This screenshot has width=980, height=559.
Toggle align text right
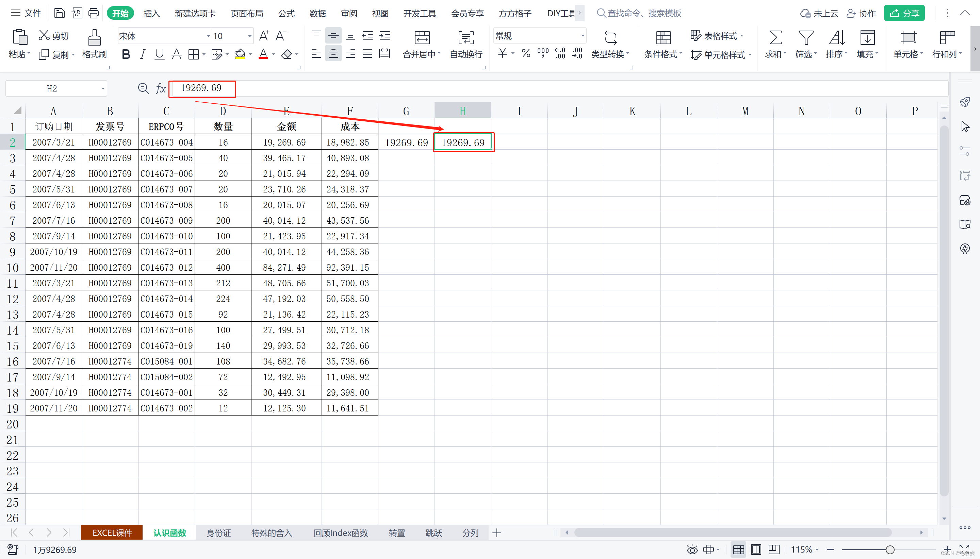click(350, 53)
